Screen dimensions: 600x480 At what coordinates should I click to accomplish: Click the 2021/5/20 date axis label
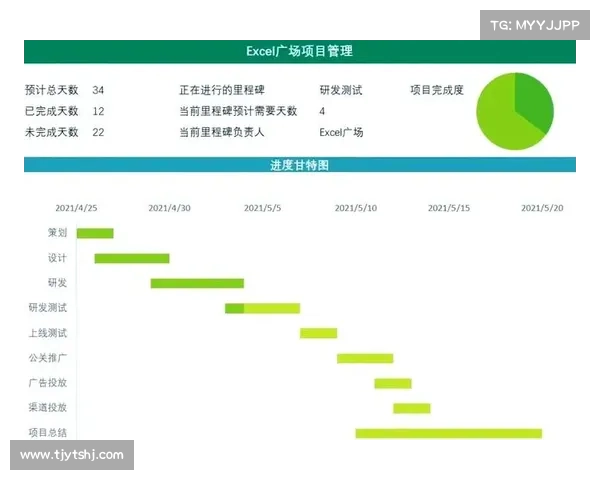coord(542,208)
